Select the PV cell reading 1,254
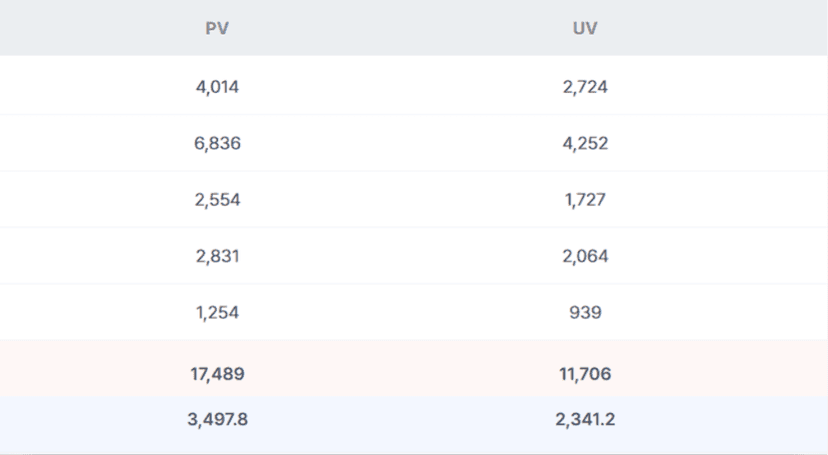 217,312
